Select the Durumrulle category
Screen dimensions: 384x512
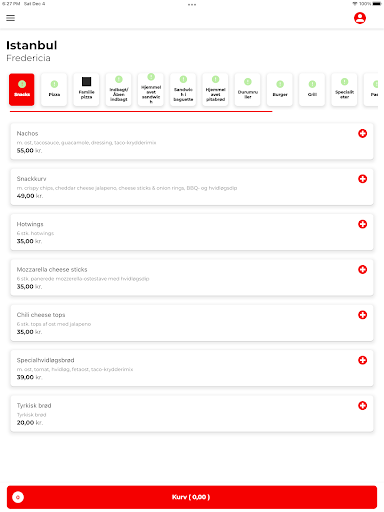click(x=248, y=89)
